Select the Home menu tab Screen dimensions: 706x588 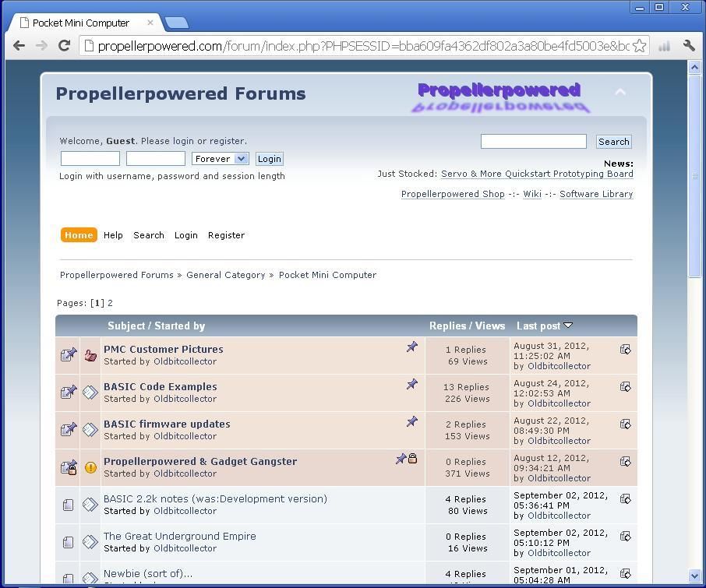pos(79,235)
